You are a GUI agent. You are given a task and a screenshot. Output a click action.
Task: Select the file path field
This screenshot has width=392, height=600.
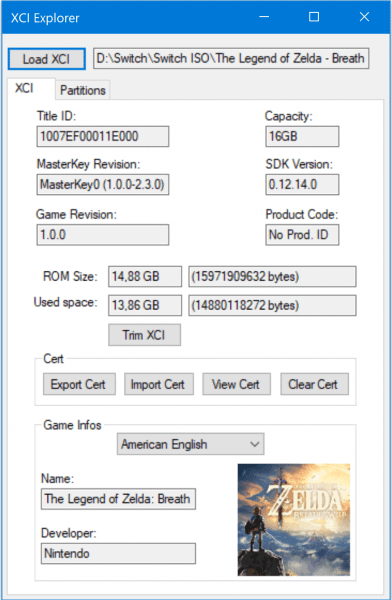[231, 58]
